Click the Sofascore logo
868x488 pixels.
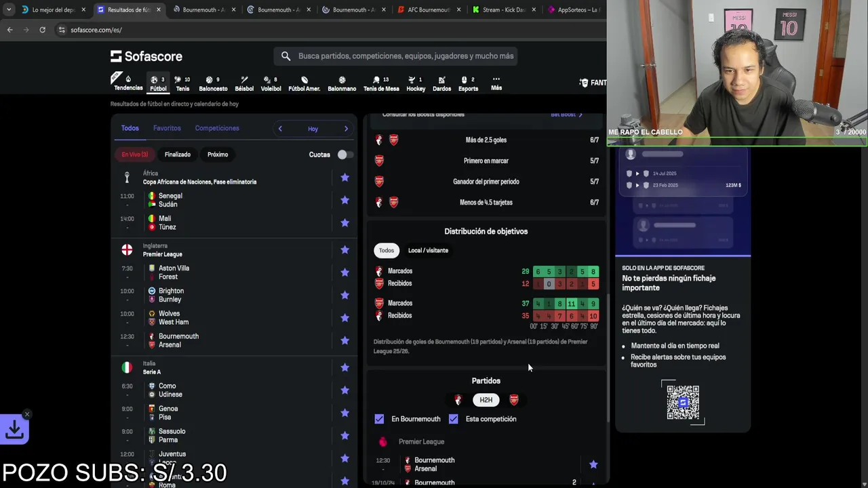(146, 56)
